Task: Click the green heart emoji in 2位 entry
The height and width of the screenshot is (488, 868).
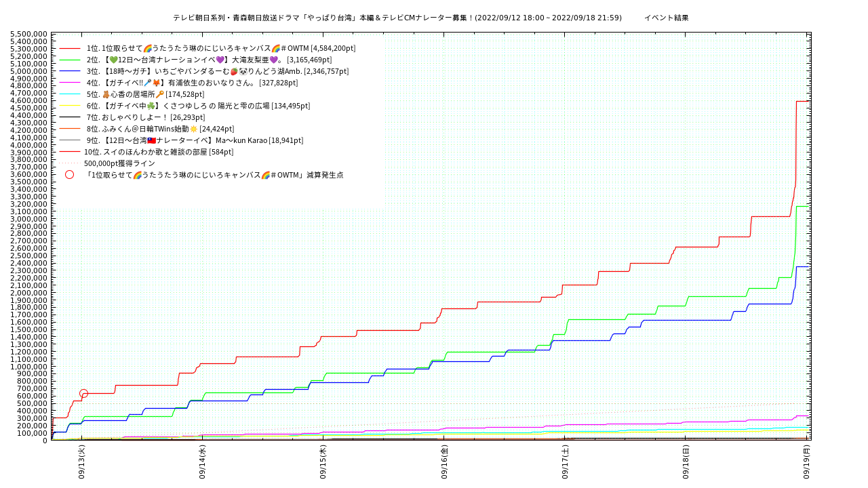Action: coord(113,60)
